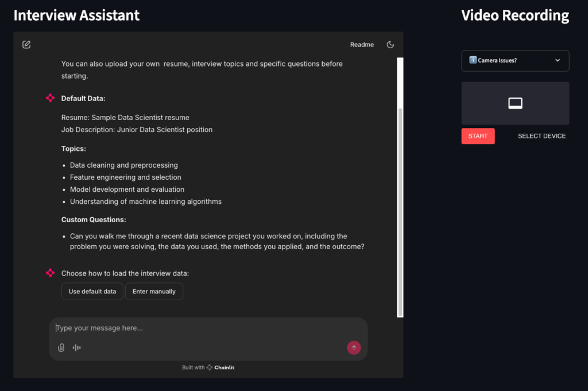Click the new chat pencil icon
The height and width of the screenshot is (391, 588).
tap(26, 45)
